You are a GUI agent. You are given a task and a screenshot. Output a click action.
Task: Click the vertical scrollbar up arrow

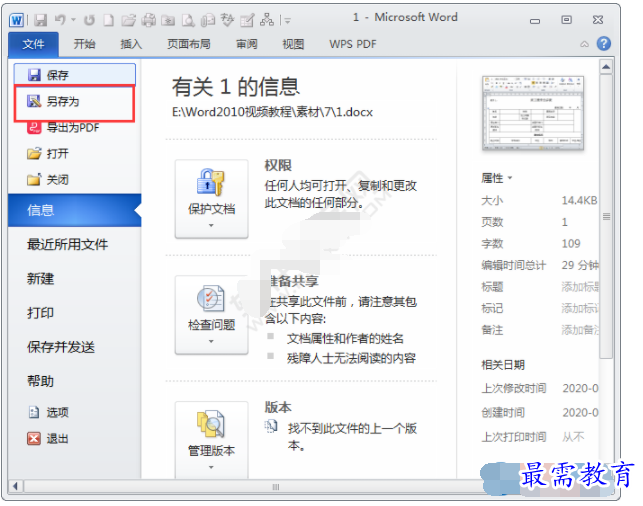coord(606,67)
